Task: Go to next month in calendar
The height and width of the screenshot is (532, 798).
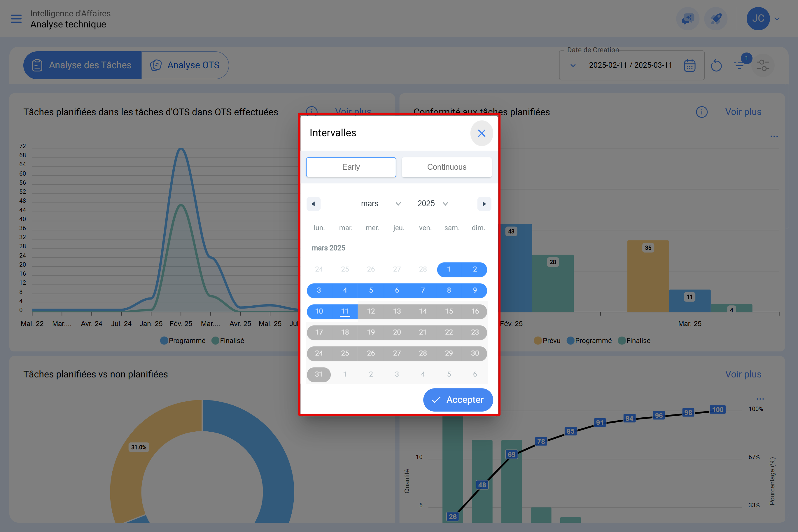Action: [x=484, y=204]
